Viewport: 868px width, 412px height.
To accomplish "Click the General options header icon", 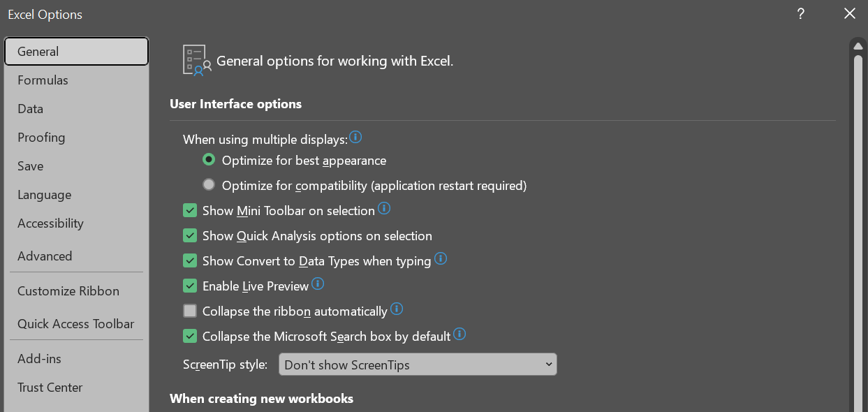I will (196, 60).
